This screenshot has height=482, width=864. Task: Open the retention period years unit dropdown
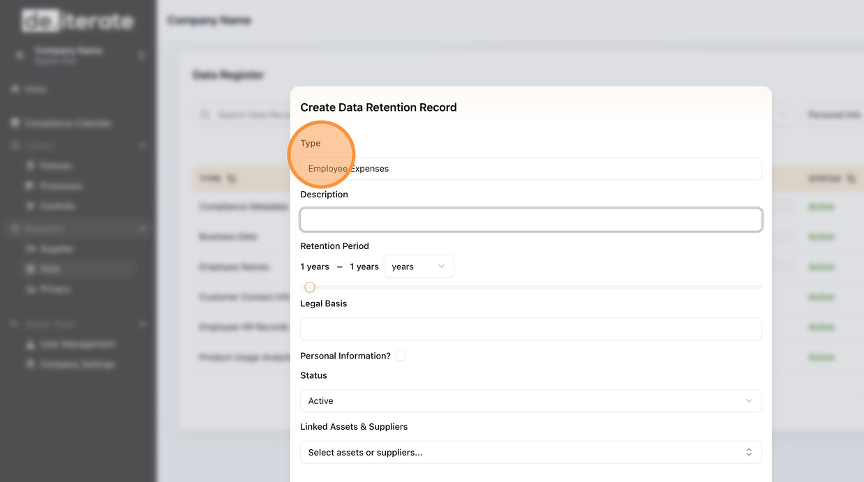coord(419,266)
